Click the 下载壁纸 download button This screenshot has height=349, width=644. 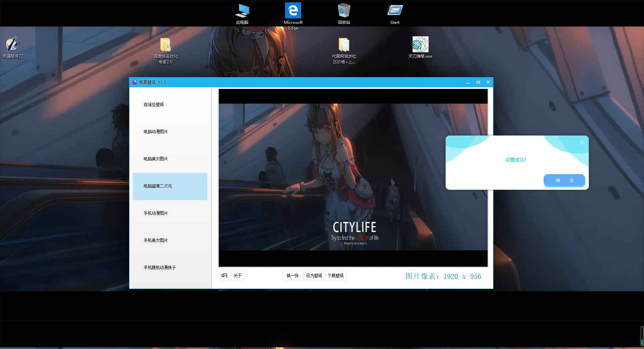point(335,276)
